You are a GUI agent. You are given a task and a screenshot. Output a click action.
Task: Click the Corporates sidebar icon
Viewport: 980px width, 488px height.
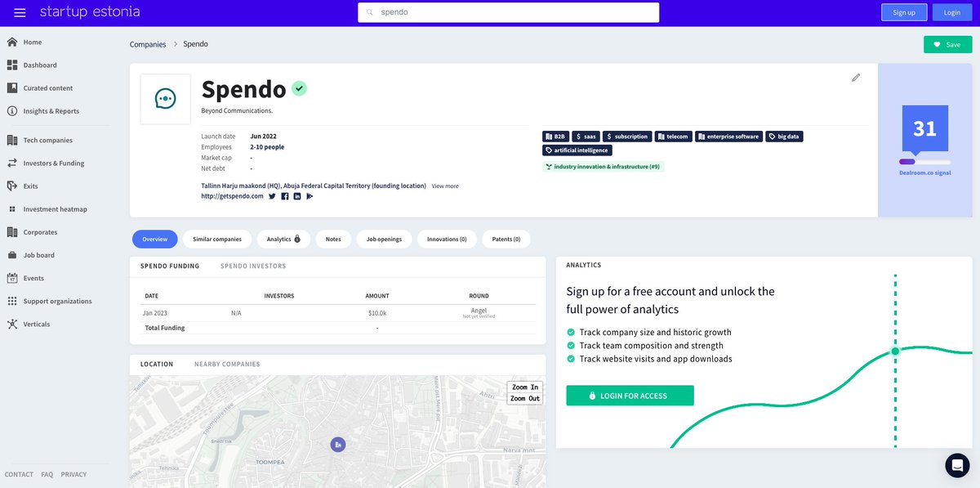pos(12,231)
